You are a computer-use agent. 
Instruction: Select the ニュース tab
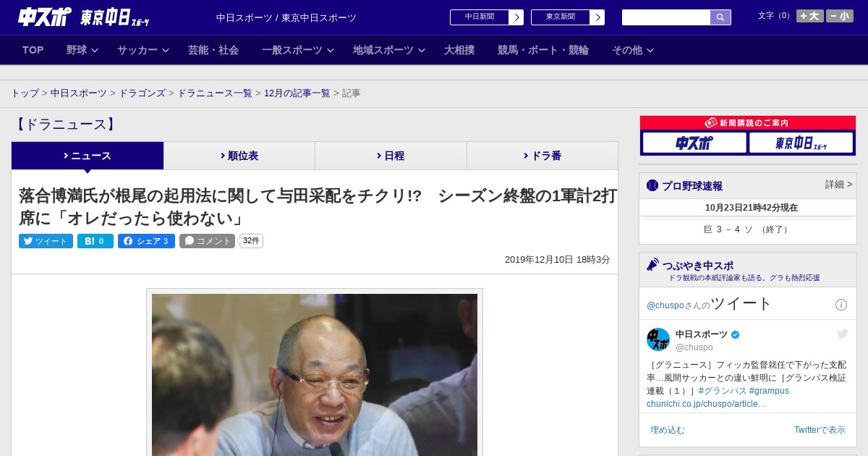(88, 156)
